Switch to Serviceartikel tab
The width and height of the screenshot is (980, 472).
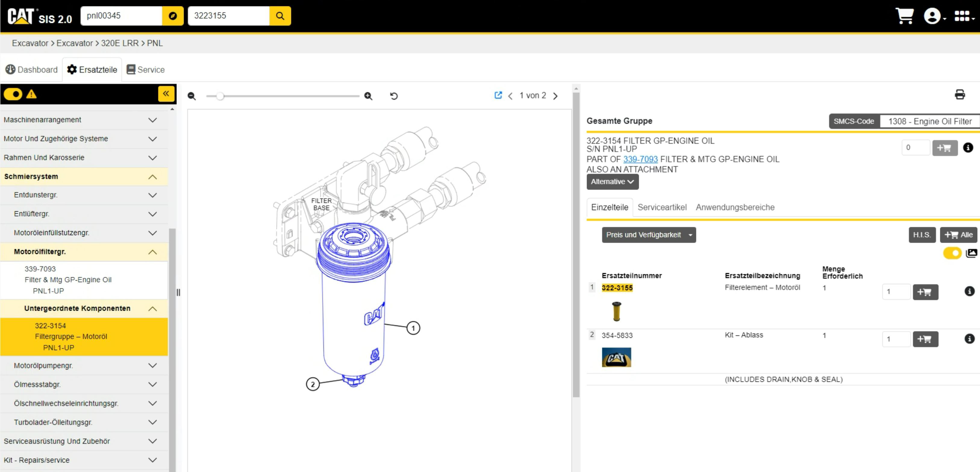[662, 208]
